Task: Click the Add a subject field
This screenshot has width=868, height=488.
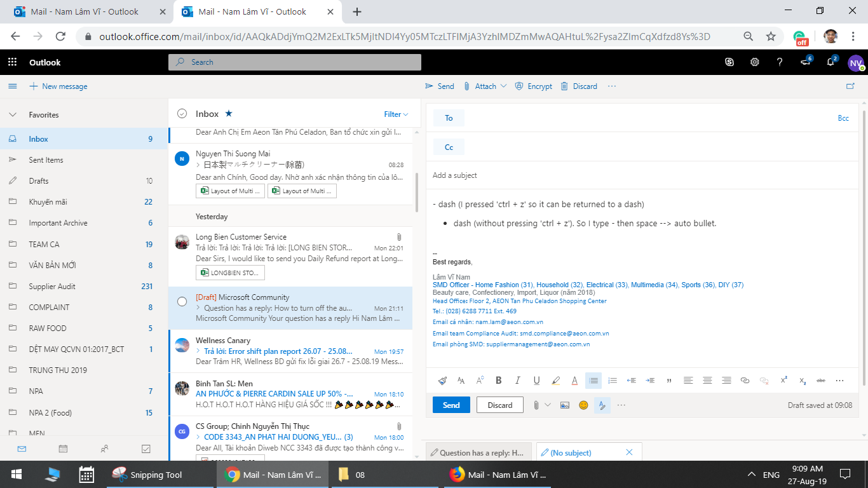Action: [642, 175]
